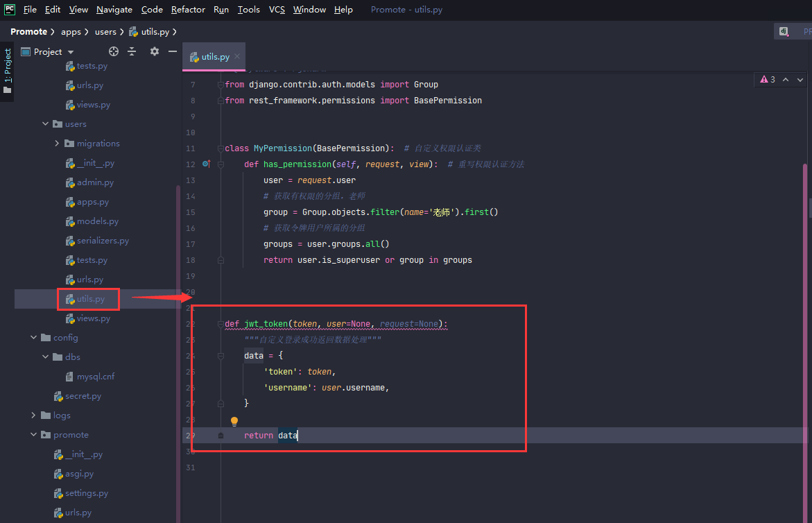Click BasePermission in the import statement
This screenshot has width=812, height=523.
pos(447,101)
